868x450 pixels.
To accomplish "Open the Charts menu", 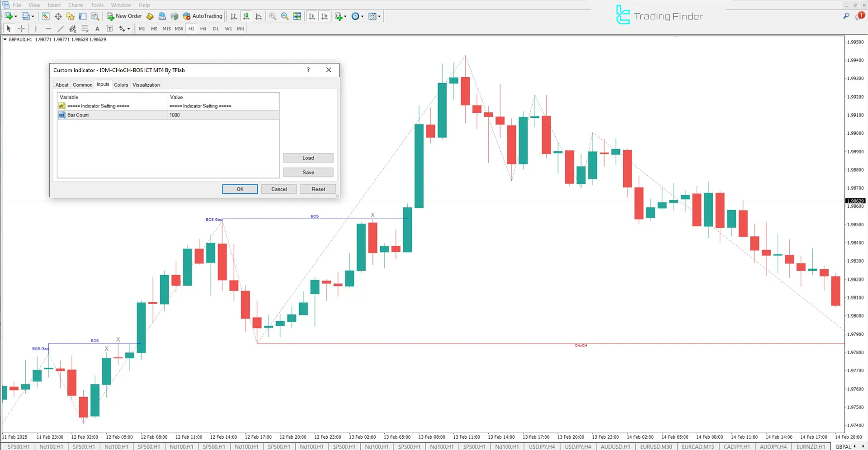I will (75, 5).
